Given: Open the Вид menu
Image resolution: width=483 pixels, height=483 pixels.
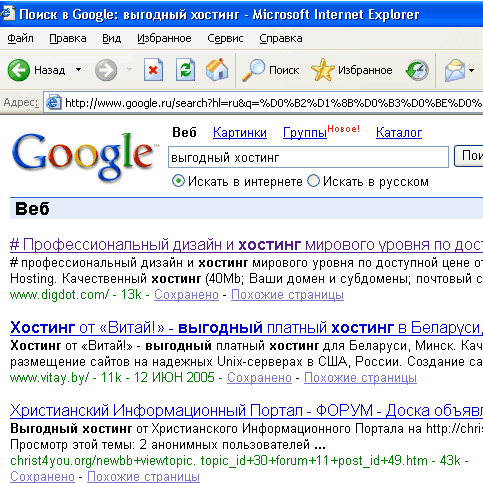Looking at the screenshot, I should coord(111,38).
